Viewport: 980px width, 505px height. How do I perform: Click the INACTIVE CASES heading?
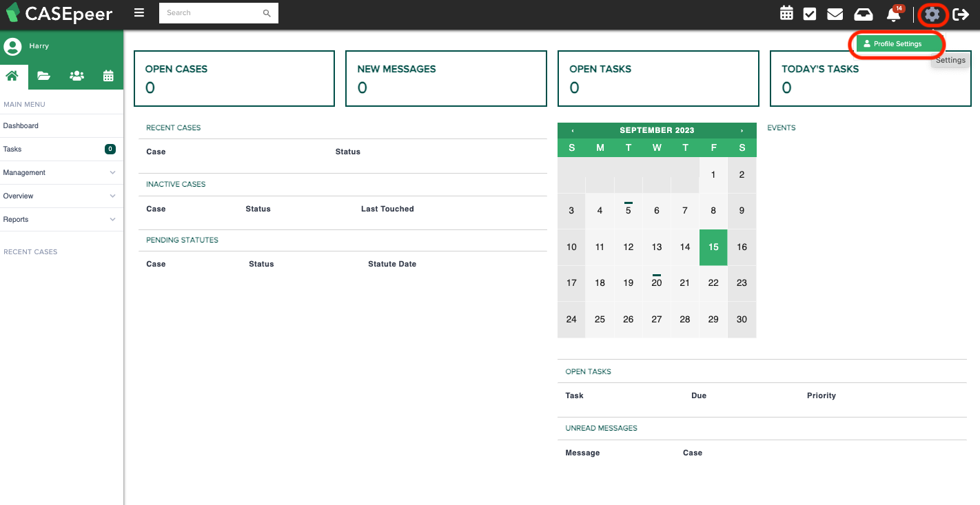point(176,185)
